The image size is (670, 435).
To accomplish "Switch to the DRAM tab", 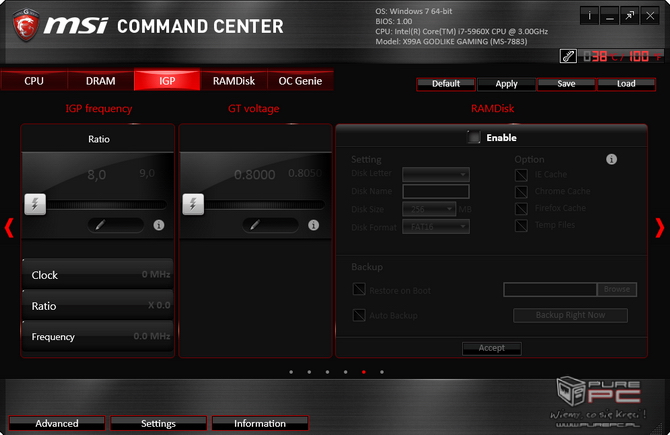I will tap(100, 81).
